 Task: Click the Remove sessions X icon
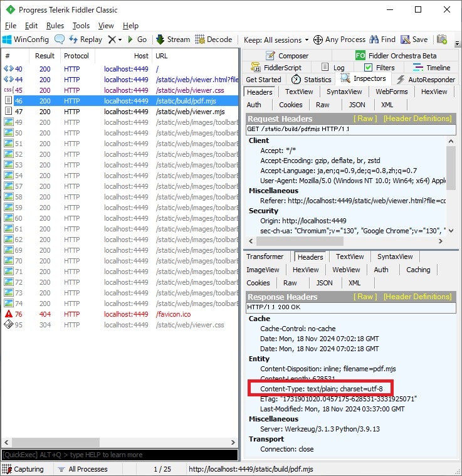click(x=112, y=40)
